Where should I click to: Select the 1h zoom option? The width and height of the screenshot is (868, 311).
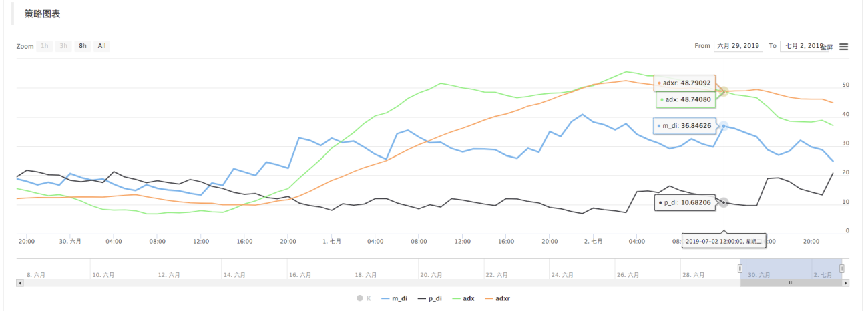[45, 46]
